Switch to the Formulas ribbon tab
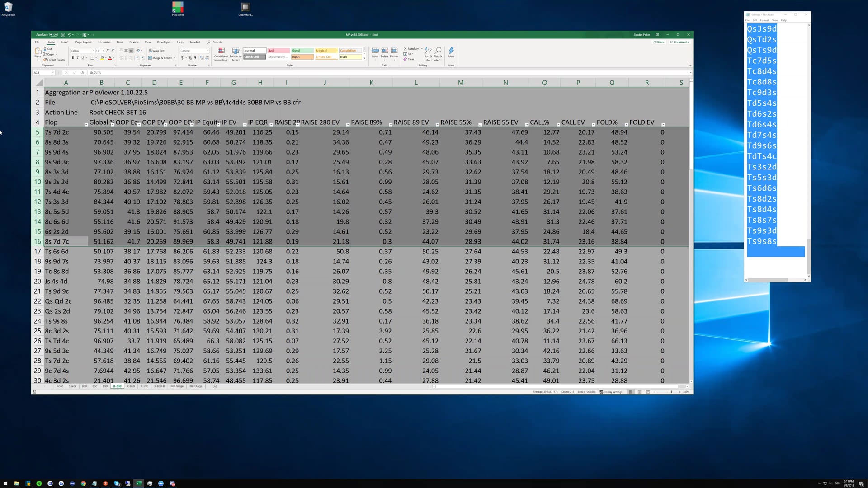 click(104, 42)
